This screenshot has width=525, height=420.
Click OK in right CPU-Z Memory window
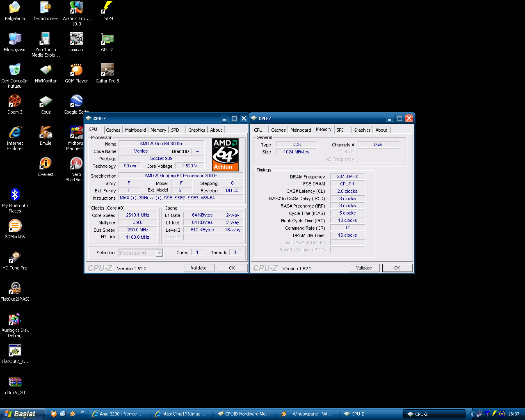coord(397,268)
